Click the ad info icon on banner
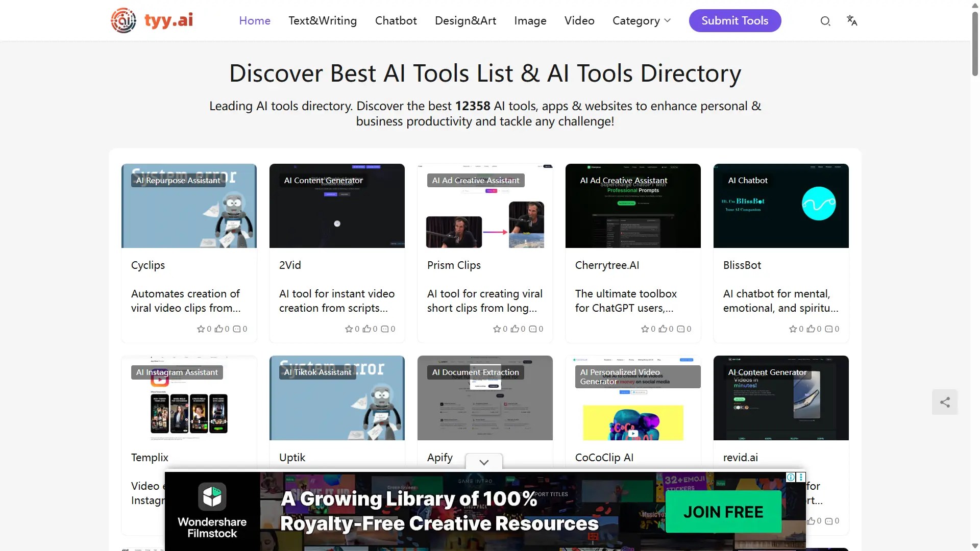The height and width of the screenshot is (551, 980). [791, 477]
